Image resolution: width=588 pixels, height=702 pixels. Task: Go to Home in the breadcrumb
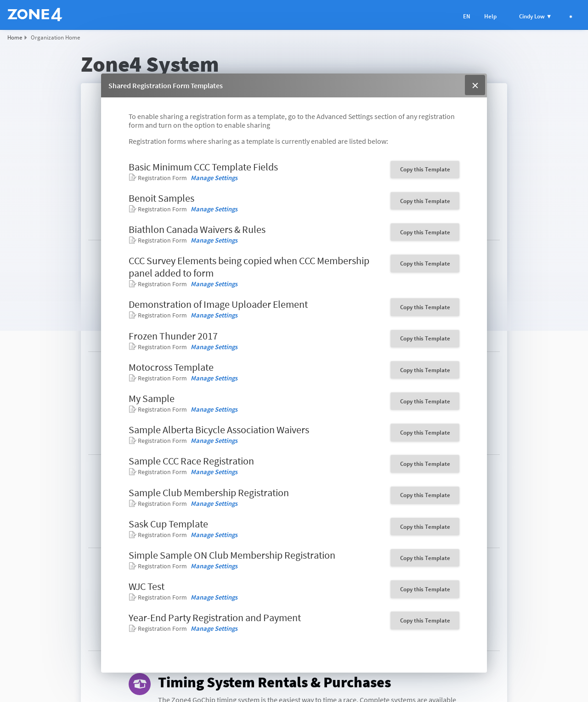[15, 38]
